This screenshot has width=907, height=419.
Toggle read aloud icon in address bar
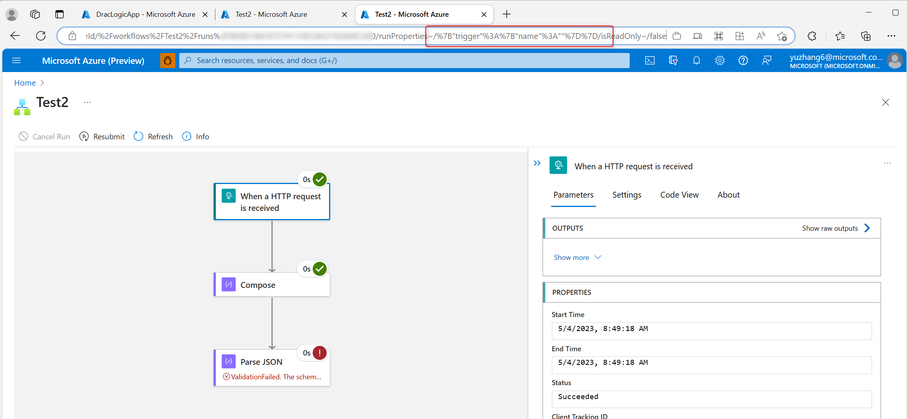pos(761,36)
